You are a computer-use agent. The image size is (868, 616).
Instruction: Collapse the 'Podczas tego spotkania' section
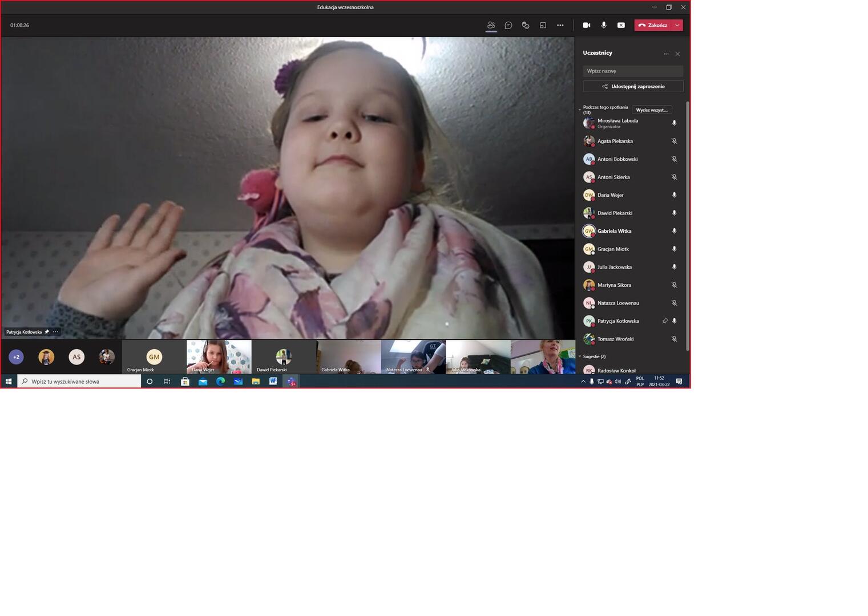(580, 110)
